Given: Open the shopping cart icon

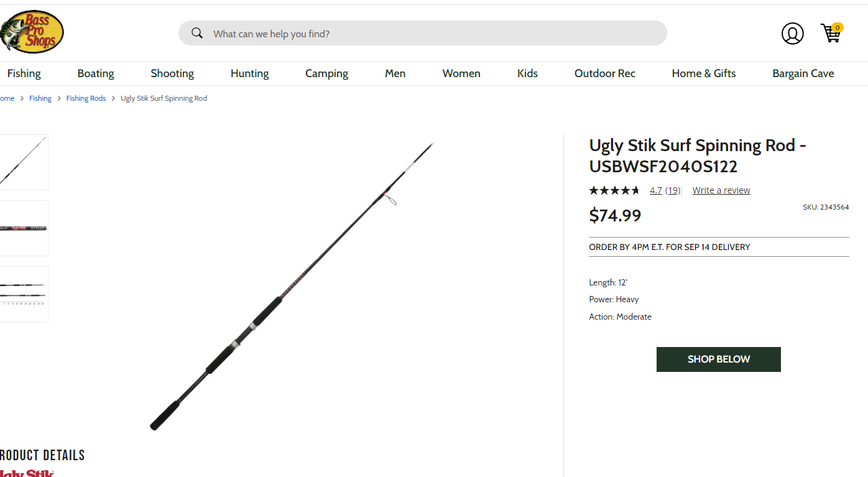Looking at the screenshot, I should [x=831, y=32].
